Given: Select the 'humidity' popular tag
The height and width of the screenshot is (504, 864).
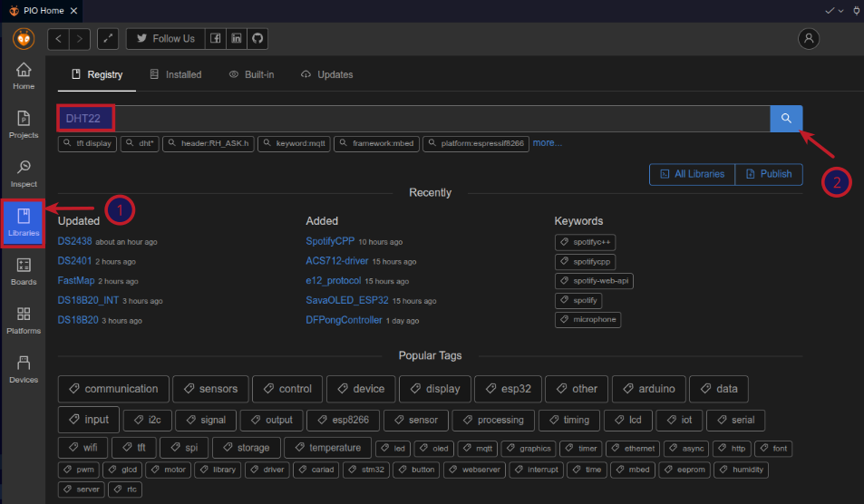Looking at the screenshot, I should coord(741,470).
